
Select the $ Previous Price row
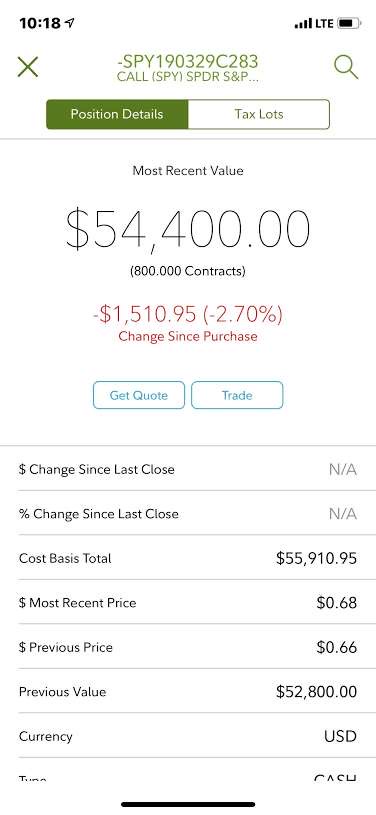pos(188,647)
